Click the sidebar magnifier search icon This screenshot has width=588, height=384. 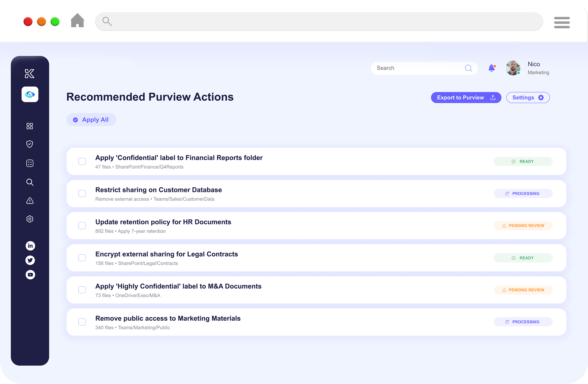click(x=30, y=182)
